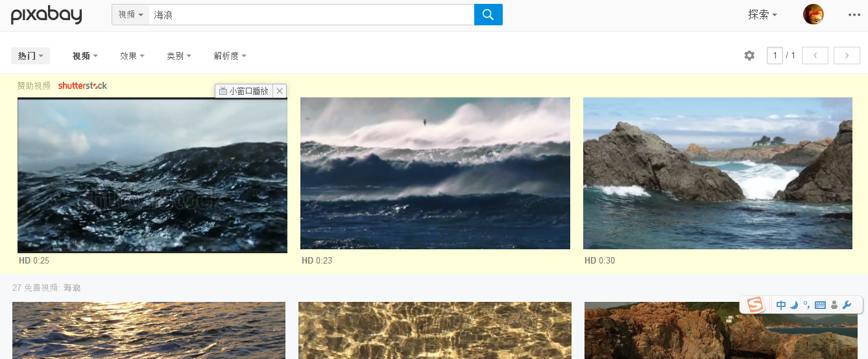The height and width of the screenshot is (359, 868).
Task: Toggle the Sogou moon half-width icon
Action: point(794,305)
